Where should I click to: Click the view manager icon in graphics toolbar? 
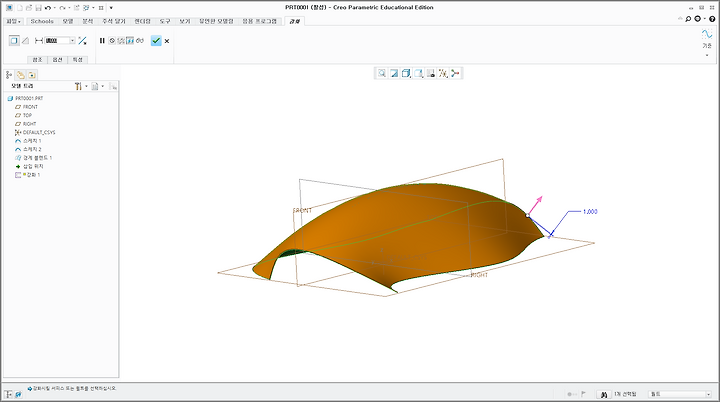point(431,73)
